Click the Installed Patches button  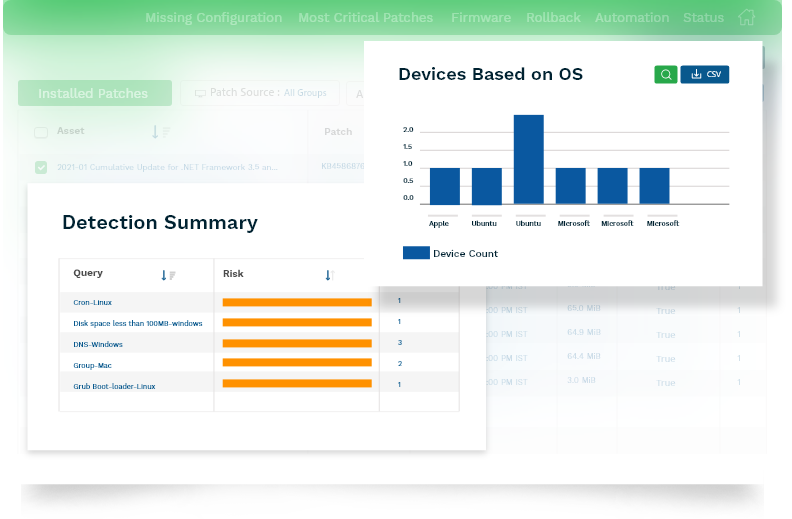[x=95, y=93]
